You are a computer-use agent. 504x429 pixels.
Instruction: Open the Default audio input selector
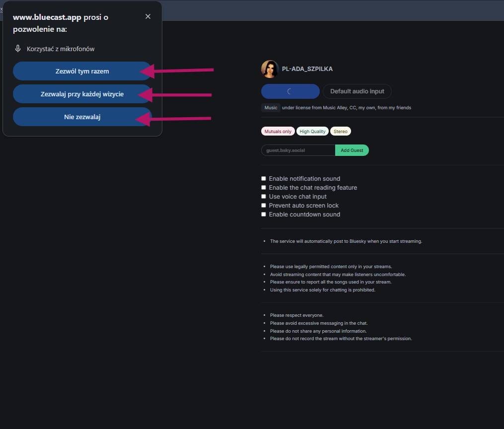coord(357,91)
